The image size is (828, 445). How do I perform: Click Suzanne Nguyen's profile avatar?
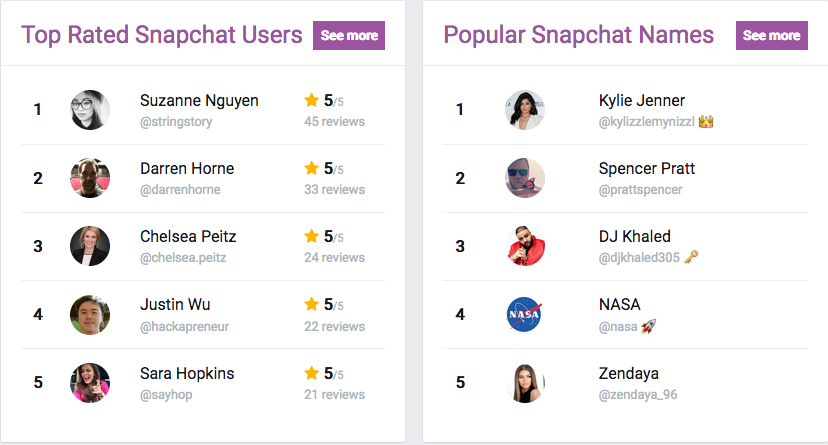point(90,110)
